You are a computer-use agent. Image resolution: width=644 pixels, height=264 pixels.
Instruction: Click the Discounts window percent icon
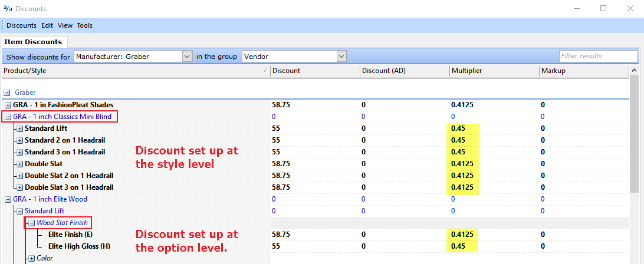pyautogui.click(x=8, y=9)
